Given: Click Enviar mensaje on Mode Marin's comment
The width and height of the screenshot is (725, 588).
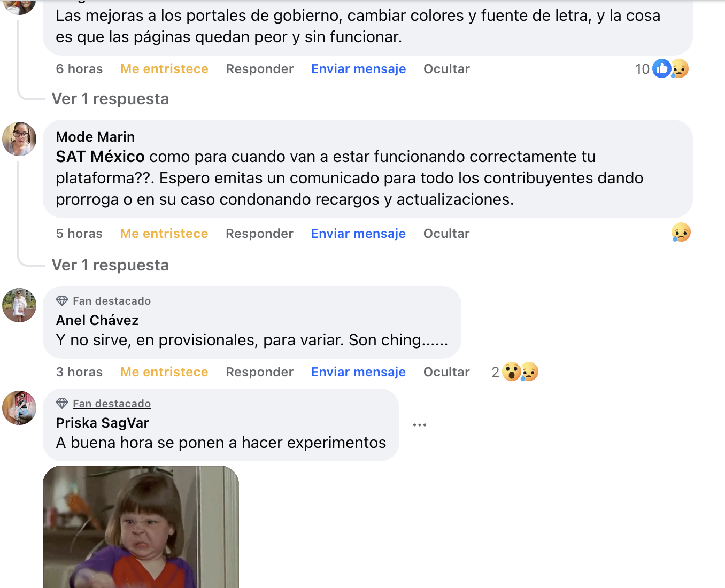Looking at the screenshot, I should (x=358, y=234).
